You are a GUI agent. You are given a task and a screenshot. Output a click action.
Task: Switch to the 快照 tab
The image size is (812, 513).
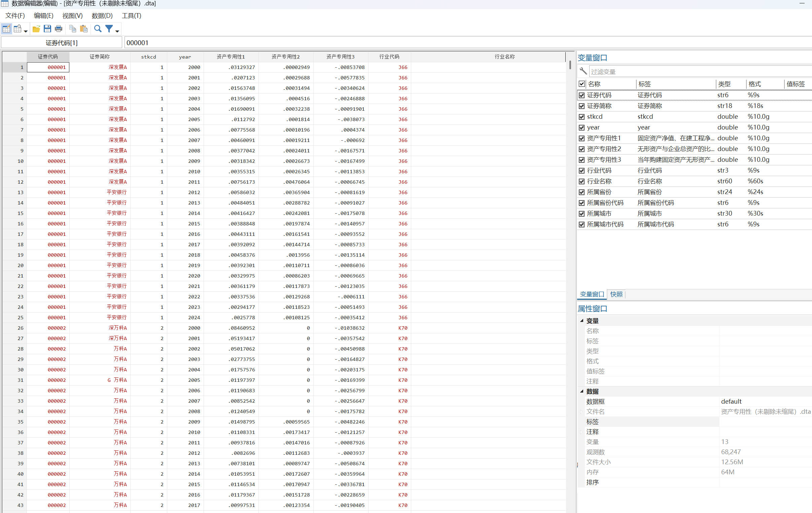[616, 294]
